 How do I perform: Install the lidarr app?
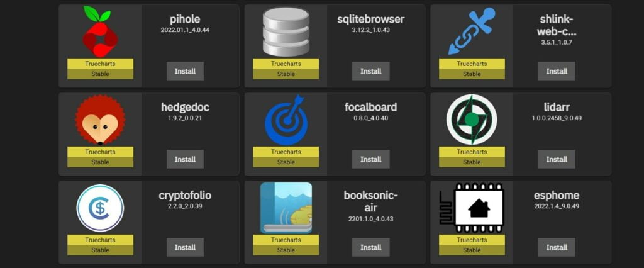tap(557, 159)
